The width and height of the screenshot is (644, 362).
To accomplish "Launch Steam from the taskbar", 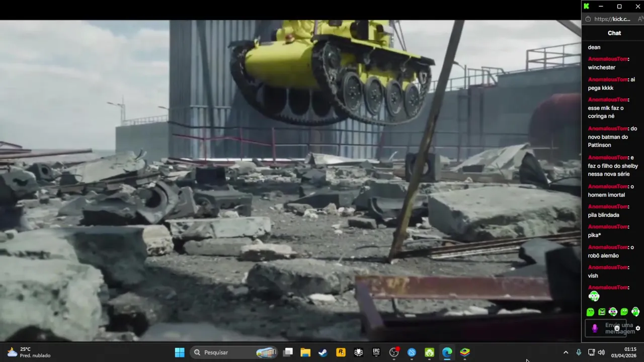I will click(323, 352).
